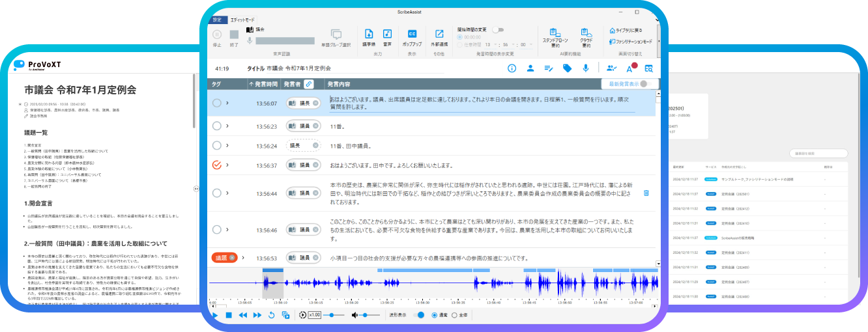This screenshot has width=868, height=332.
Task: Expand the 13:56:07 row chevron
Action: pyautogui.click(x=227, y=103)
